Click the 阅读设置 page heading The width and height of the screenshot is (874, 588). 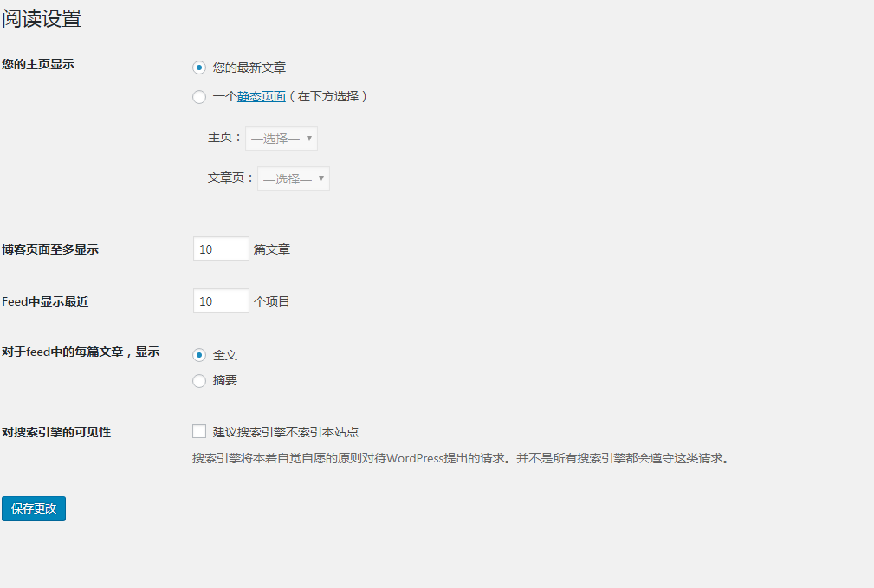click(42, 18)
